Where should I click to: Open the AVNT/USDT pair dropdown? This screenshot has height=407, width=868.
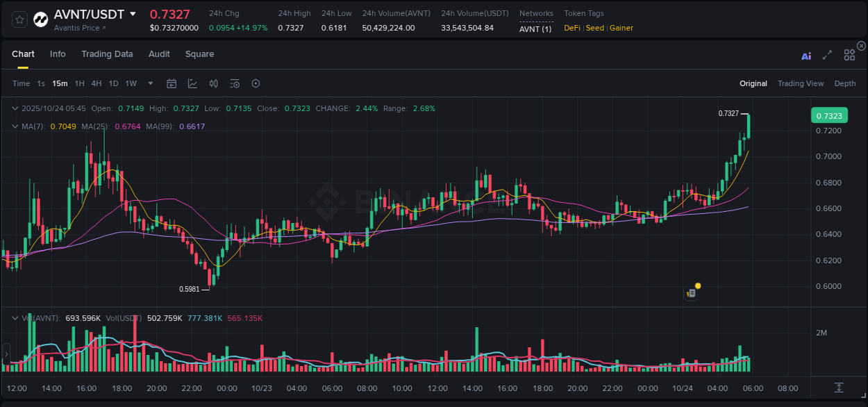pos(132,13)
